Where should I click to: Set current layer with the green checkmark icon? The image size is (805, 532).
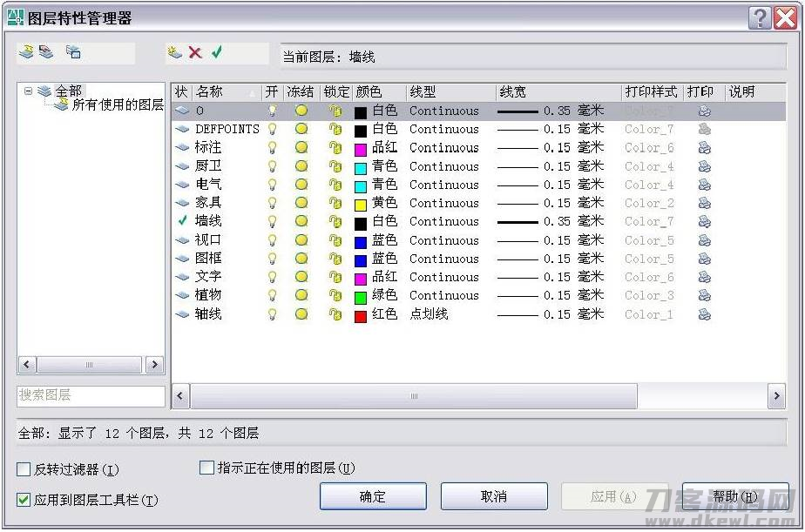point(217,52)
